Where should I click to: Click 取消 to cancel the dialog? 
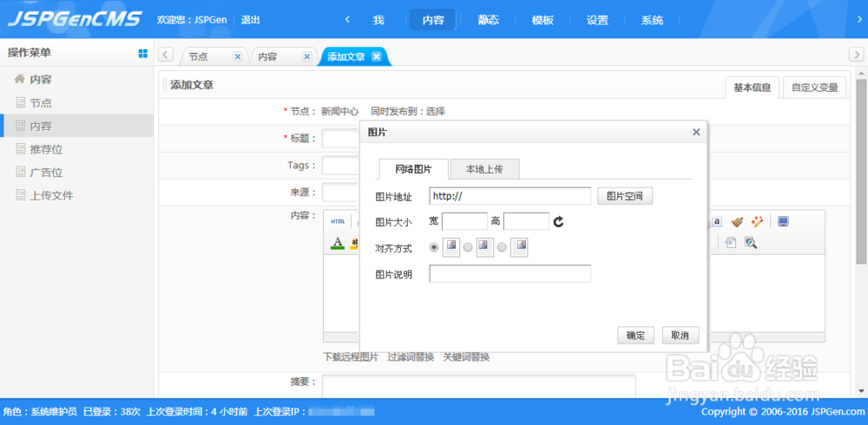coord(681,336)
